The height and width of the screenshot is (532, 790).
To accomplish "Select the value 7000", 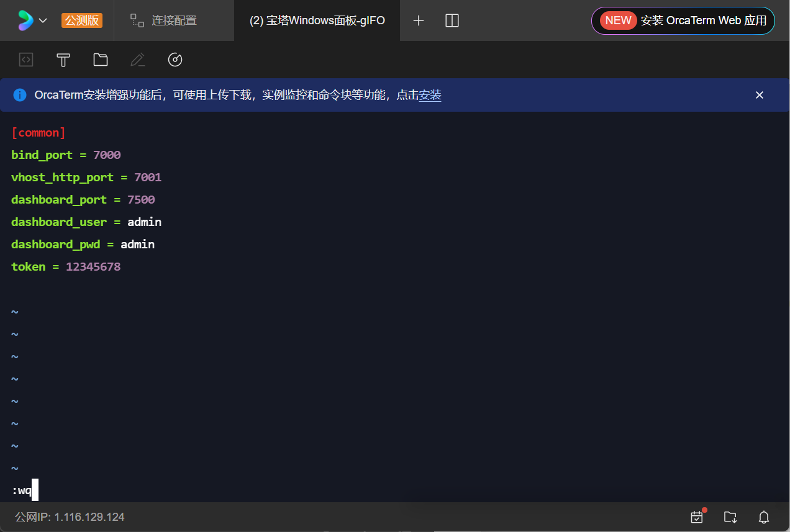I will point(107,155).
